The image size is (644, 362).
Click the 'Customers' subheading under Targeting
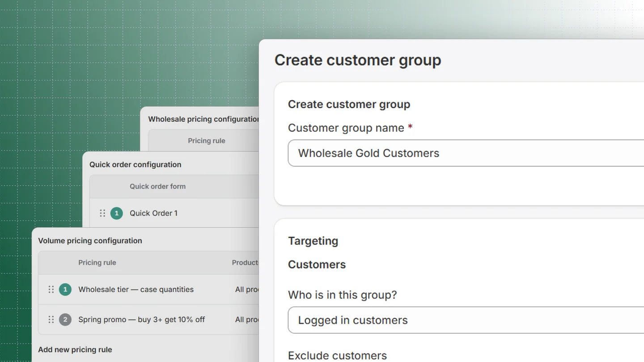[317, 265]
